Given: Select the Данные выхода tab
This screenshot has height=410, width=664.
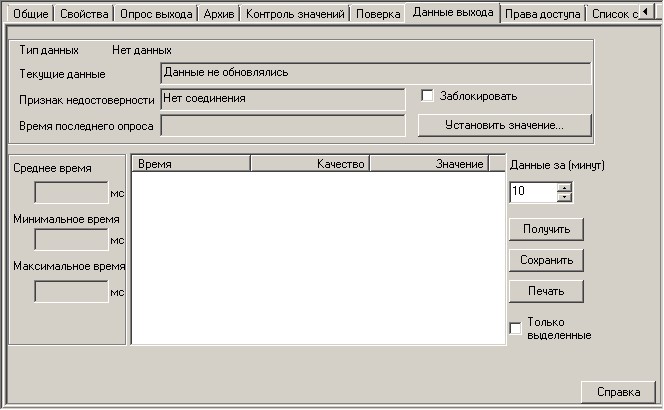Looking at the screenshot, I should click(x=453, y=13).
